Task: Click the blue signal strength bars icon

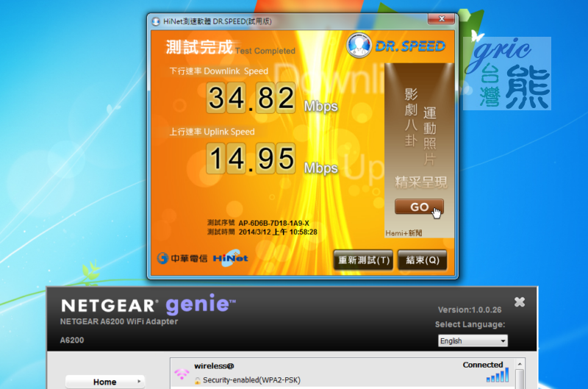Action: (x=498, y=376)
